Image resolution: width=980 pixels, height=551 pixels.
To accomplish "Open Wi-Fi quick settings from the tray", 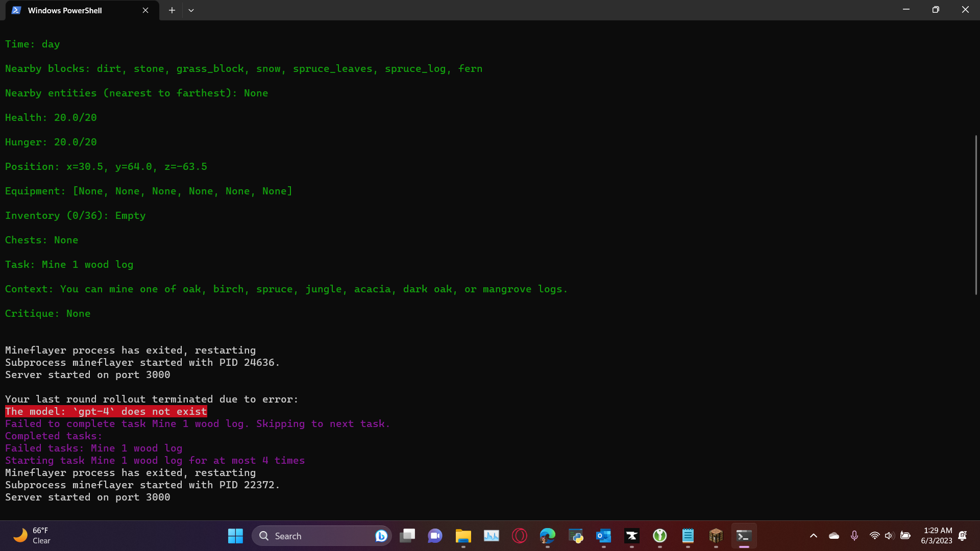I will [874, 536].
